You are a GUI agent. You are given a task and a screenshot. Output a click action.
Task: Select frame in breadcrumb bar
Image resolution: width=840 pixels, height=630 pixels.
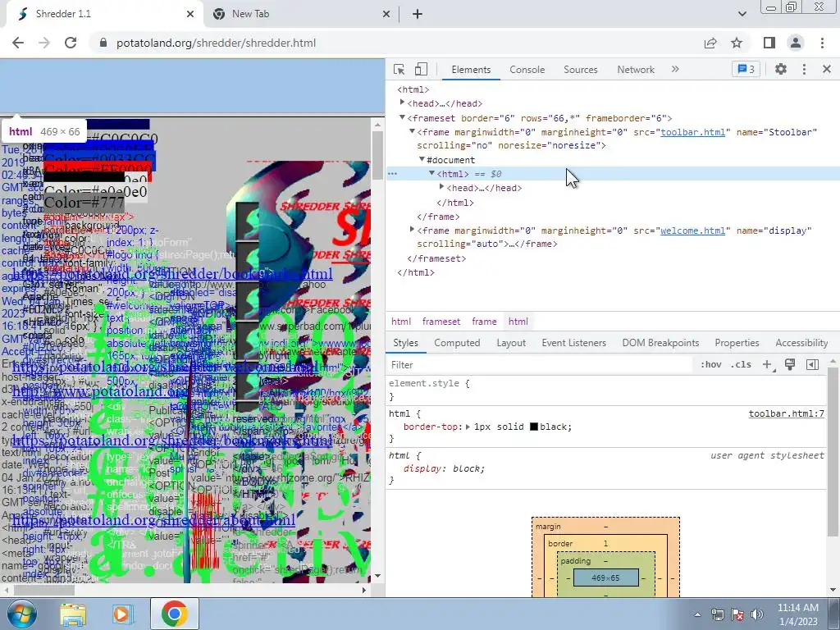coord(484,322)
